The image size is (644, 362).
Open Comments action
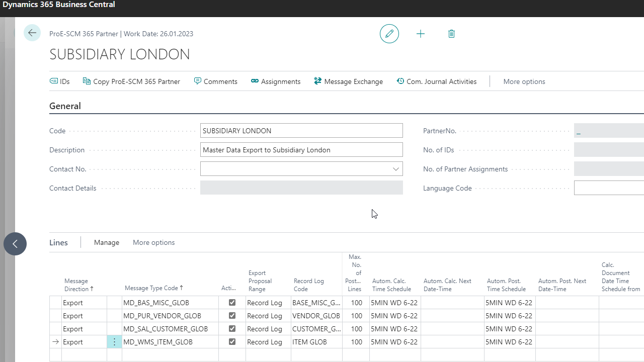pos(215,81)
